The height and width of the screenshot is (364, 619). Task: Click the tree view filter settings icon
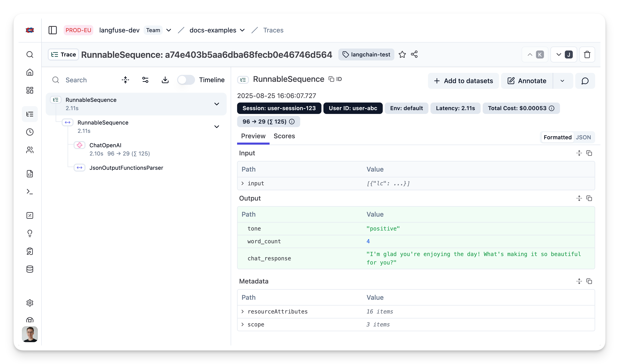tap(145, 80)
